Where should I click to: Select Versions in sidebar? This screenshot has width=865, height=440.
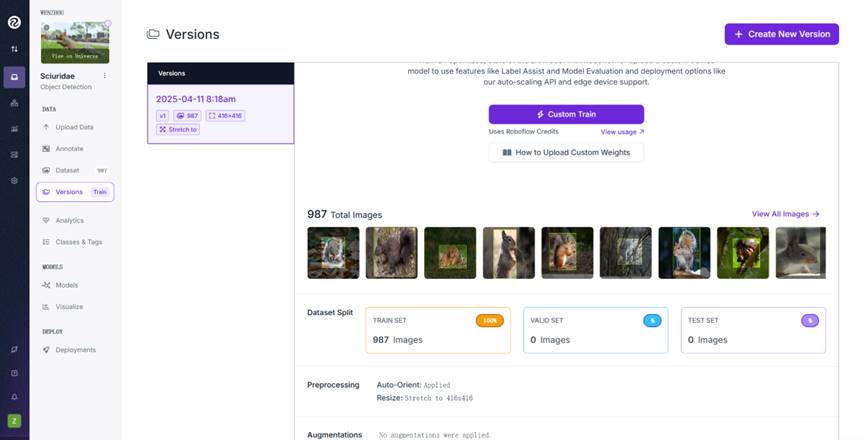pos(75,192)
